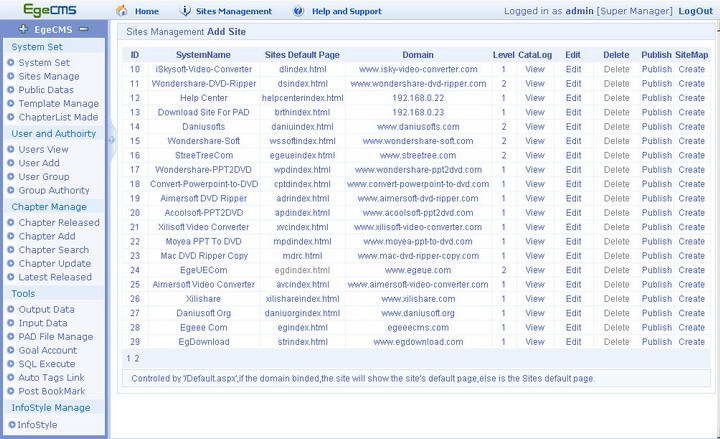Open the Home menu item

(146, 11)
